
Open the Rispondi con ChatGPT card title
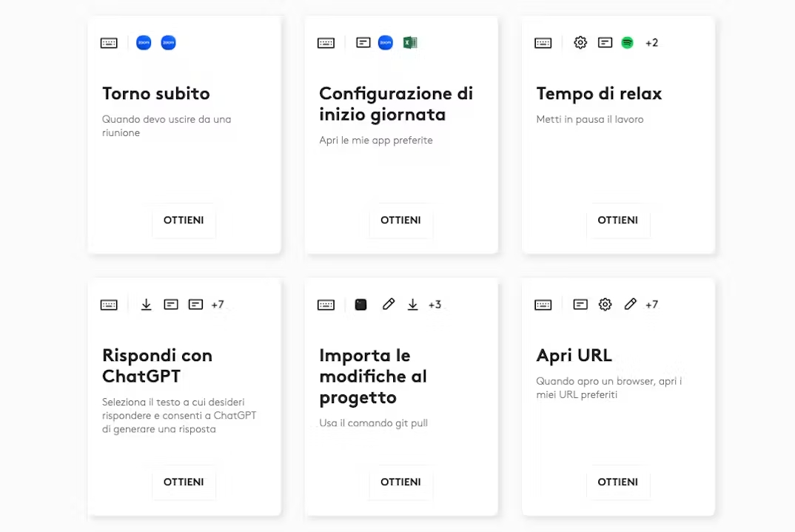pyautogui.click(x=157, y=366)
